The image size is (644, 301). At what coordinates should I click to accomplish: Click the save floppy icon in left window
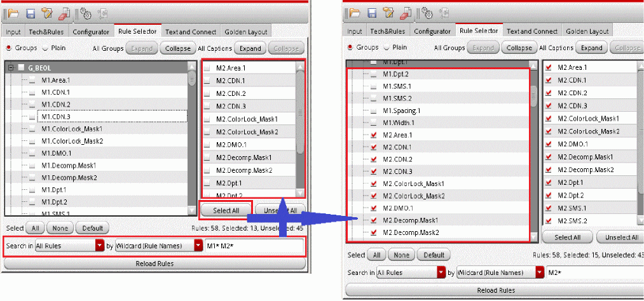[x=31, y=14]
